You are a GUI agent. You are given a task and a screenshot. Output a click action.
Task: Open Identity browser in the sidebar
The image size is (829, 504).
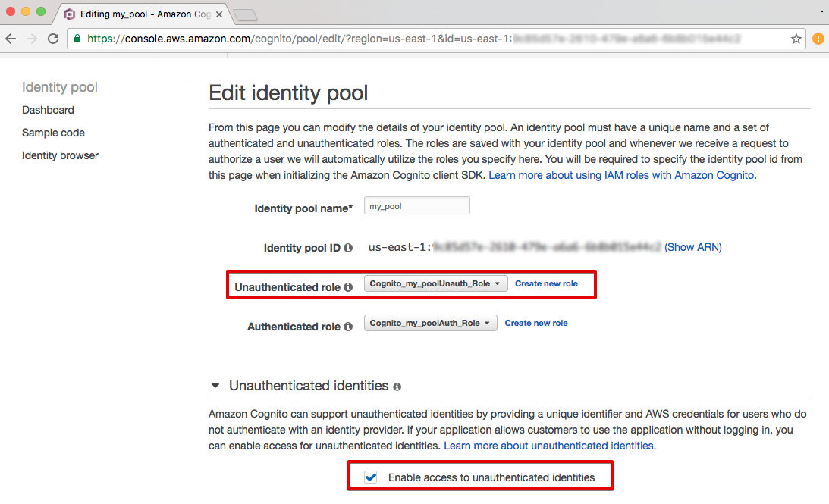[x=60, y=155]
